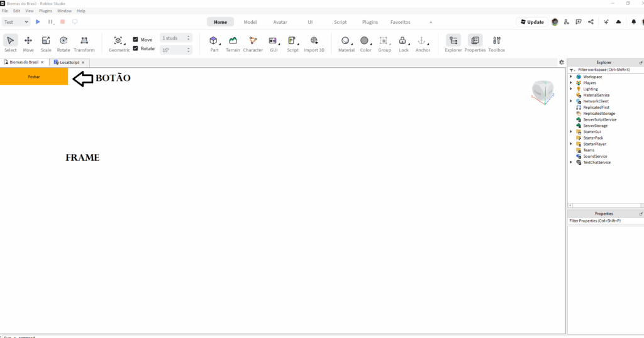Open viewport settings gear icon
The width and height of the screenshot is (644, 338).
click(x=562, y=62)
